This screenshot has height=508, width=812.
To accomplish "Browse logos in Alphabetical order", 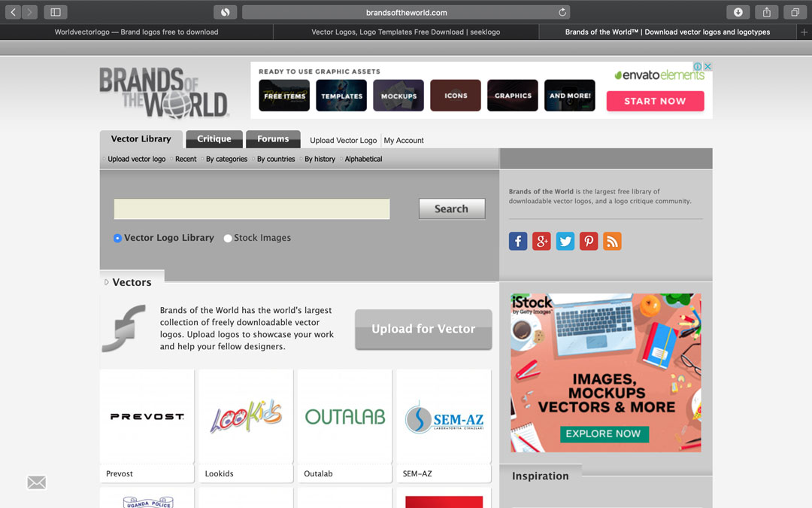I will [x=364, y=159].
